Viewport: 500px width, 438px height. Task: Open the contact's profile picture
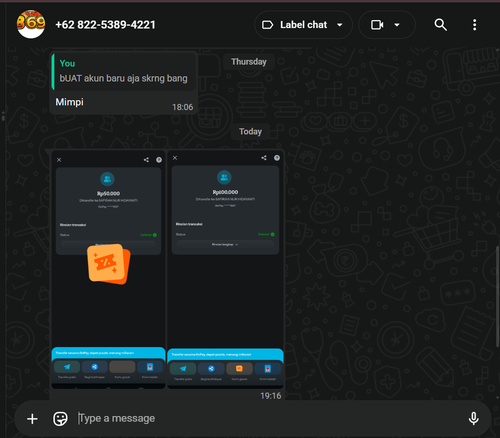coord(31,24)
